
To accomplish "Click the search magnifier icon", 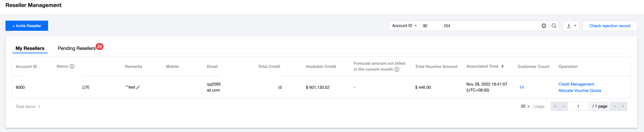I will click(x=554, y=26).
